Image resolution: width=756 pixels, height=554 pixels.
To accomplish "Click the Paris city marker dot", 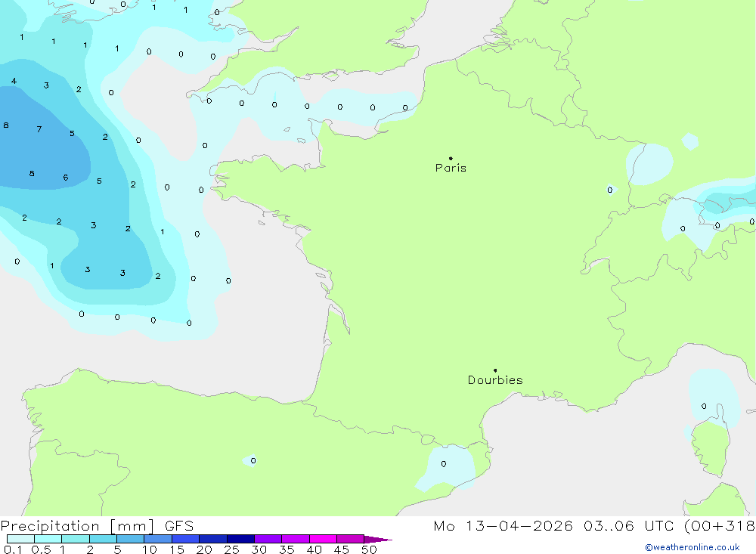I will (x=451, y=158).
